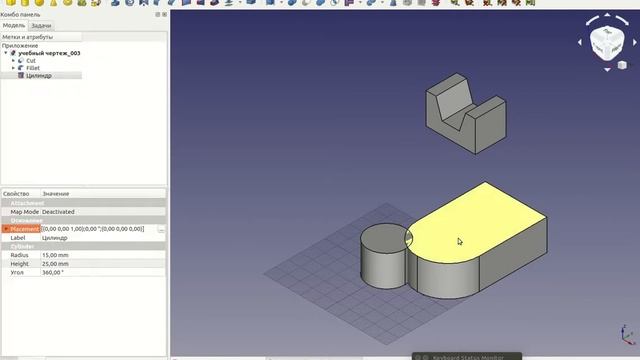This screenshot has width=640, height=360.
Task: Select the Cut object in the tree
Action: click(x=31, y=60)
